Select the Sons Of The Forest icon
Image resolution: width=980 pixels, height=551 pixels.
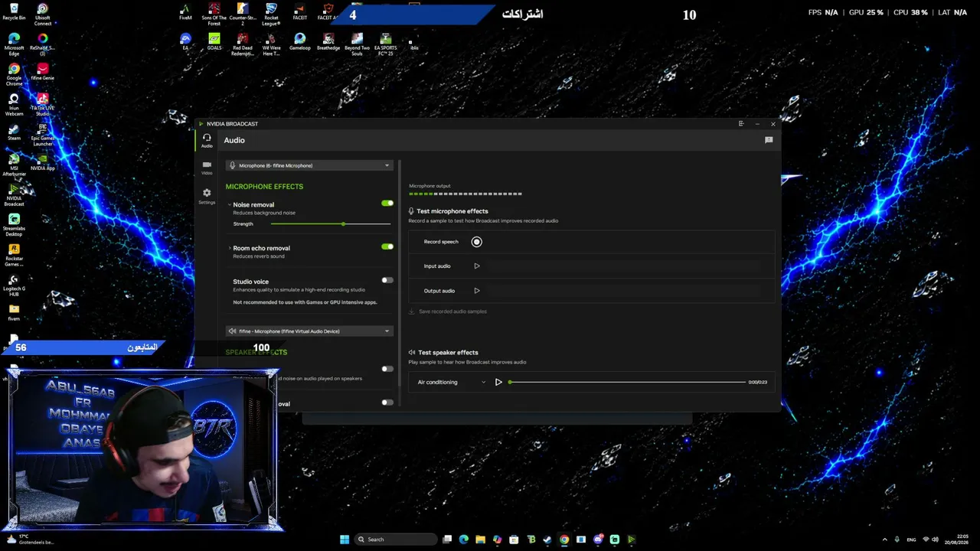coord(214,15)
